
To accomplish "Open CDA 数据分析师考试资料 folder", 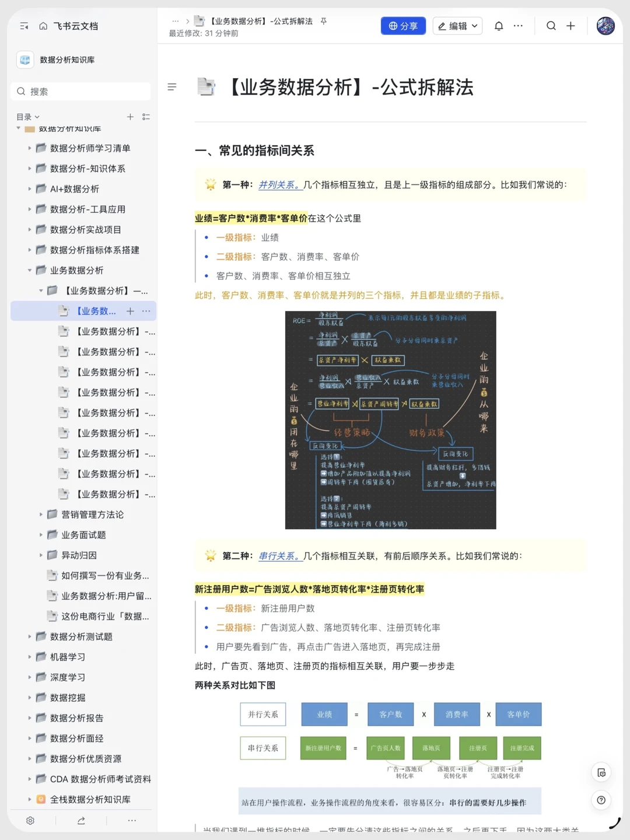I will pyautogui.click(x=100, y=779).
